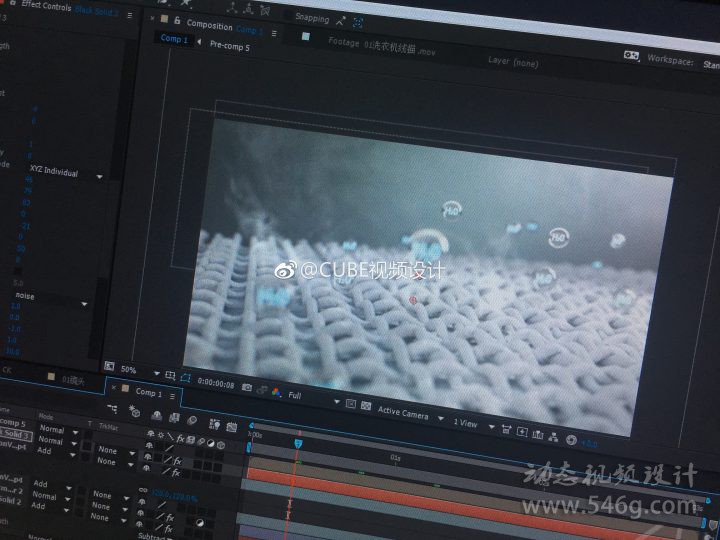This screenshot has width=720, height=540.
Task: Click the current time indicator in timeline ruler
Action: pos(298,444)
